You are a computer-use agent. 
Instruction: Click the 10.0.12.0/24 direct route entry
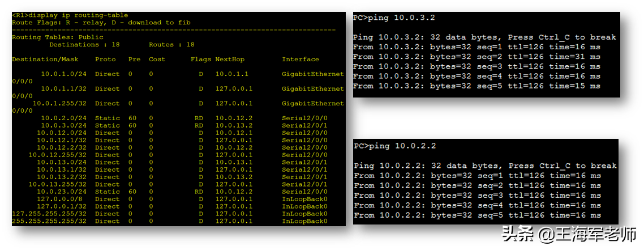(61, 133)
